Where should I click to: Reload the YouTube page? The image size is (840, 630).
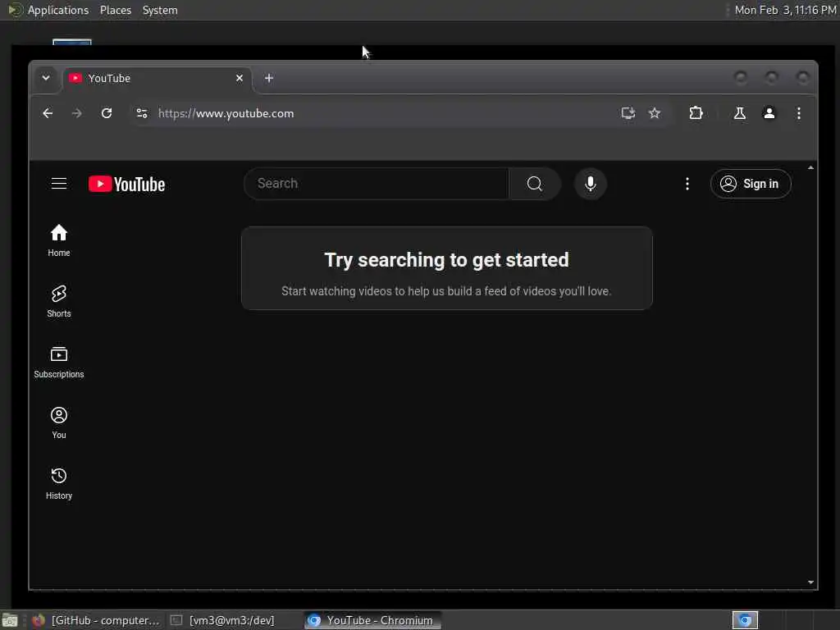coord(107,113)
